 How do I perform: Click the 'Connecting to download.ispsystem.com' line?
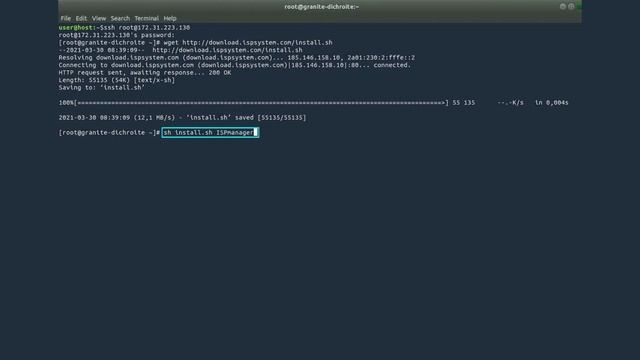[235, 65]
